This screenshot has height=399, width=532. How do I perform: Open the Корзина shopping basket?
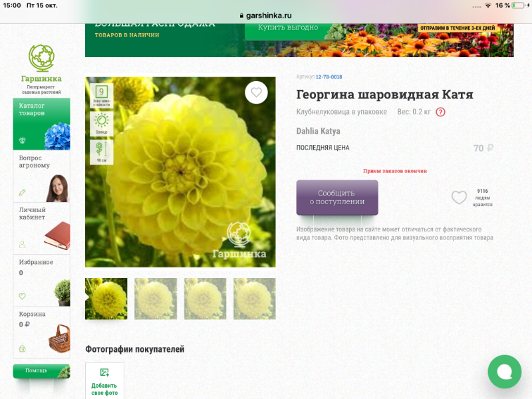click(x=41, y=332)
